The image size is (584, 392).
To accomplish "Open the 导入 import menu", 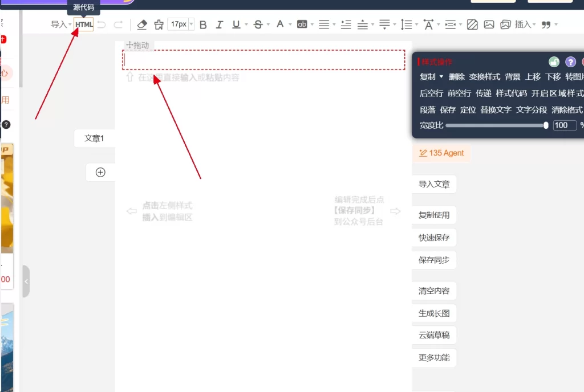I will pos(59,24).
